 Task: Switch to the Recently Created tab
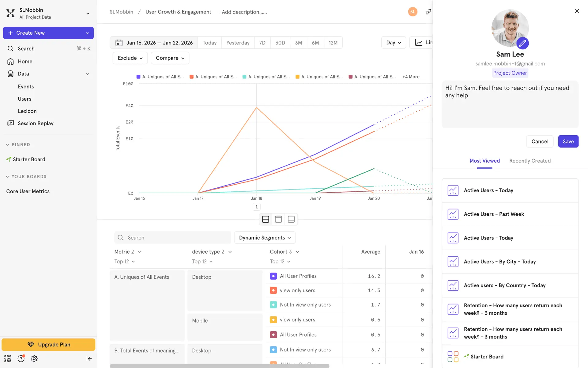coord(530,161)
